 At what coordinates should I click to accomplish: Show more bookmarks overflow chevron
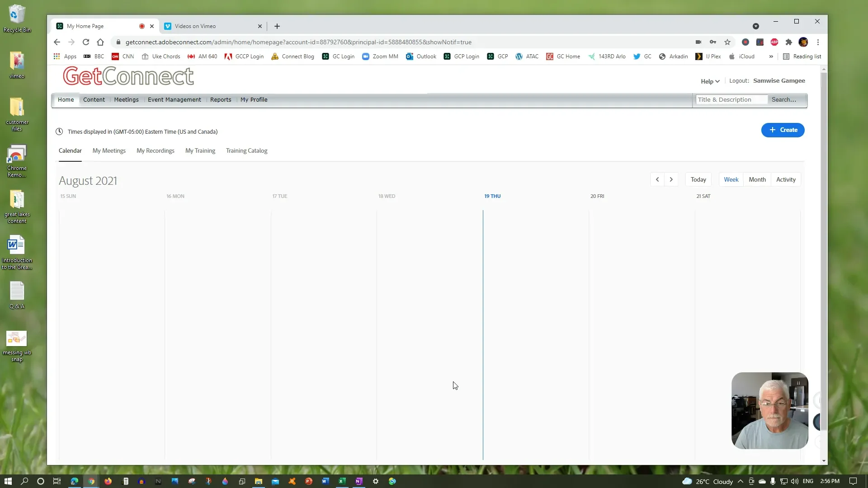pos(771,56)
